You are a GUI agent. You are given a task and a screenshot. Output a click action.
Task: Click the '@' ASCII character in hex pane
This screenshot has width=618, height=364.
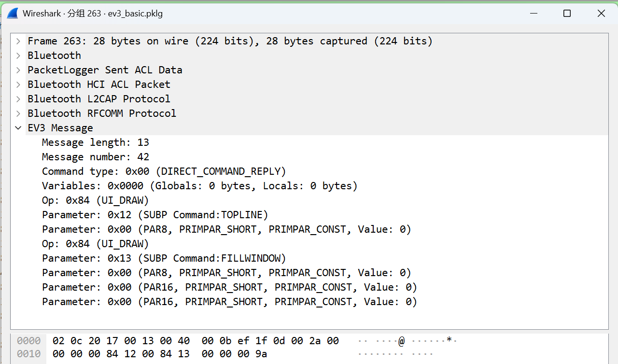coord(401,341)
